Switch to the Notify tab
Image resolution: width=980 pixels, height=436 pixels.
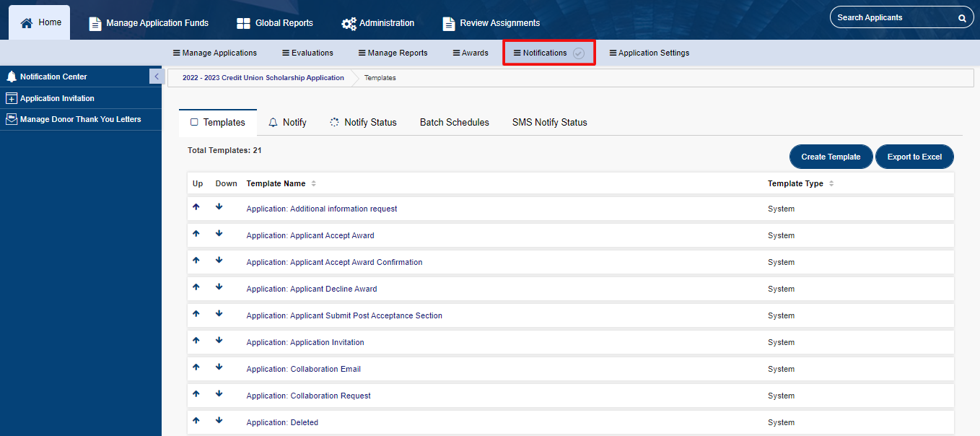pos(287,123)
